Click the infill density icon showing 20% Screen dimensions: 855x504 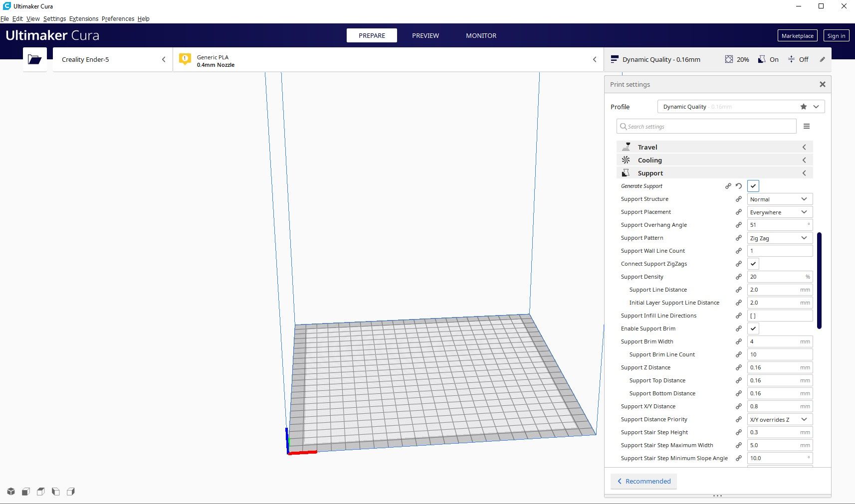tap(729, 59)
